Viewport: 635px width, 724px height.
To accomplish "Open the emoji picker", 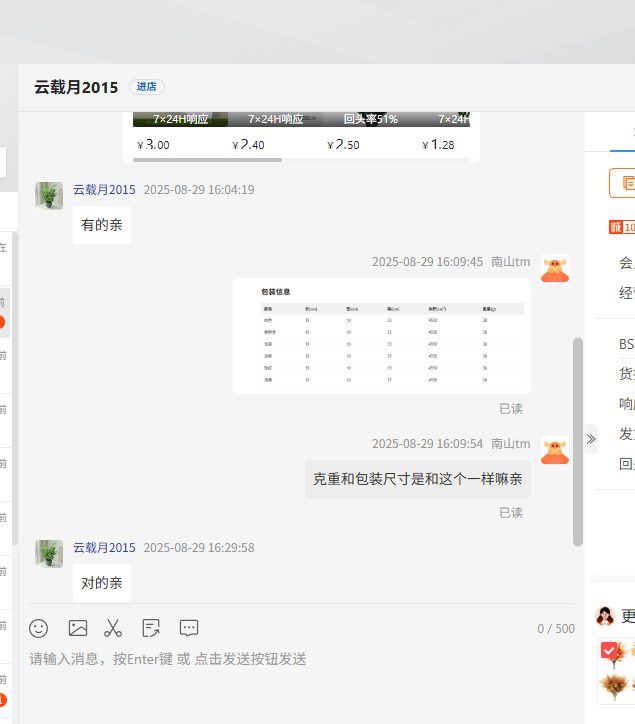I will pyautogui.click(x=39, y=628).
